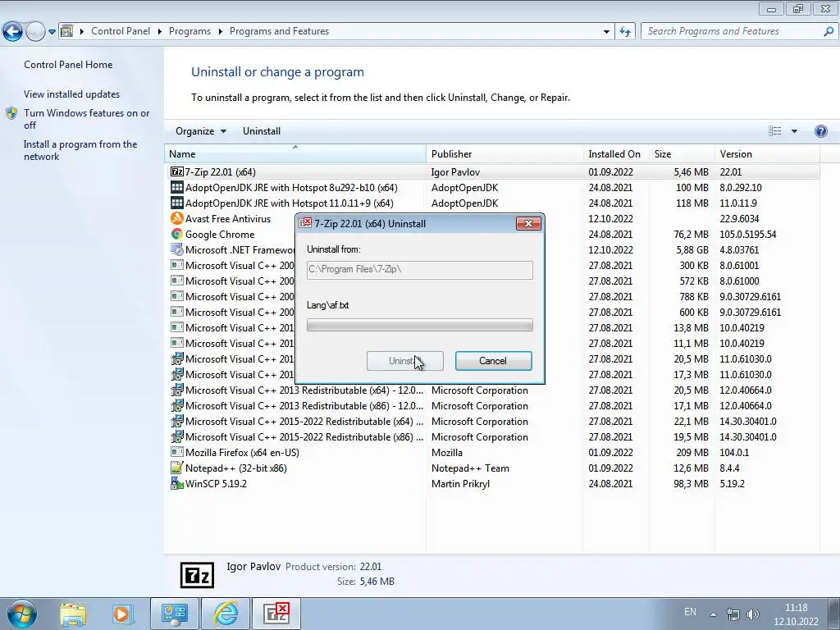The height and width of the screenshot is (630, 840).
Task: Click the Uninstall from path field
Action: [x=419, y=269]
